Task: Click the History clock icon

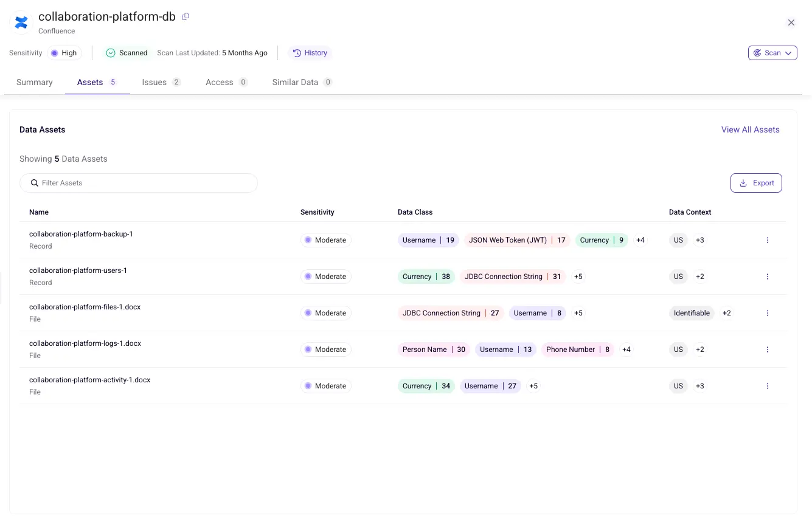Action: 297,53
